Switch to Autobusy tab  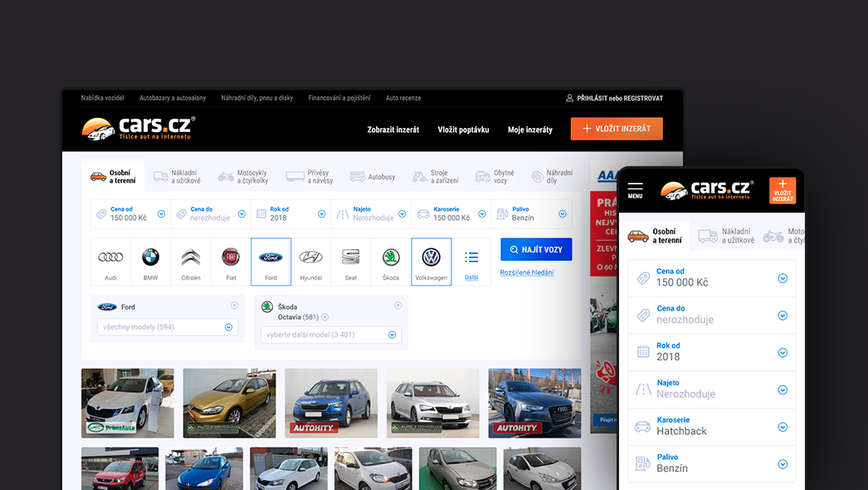pos(373,177)
